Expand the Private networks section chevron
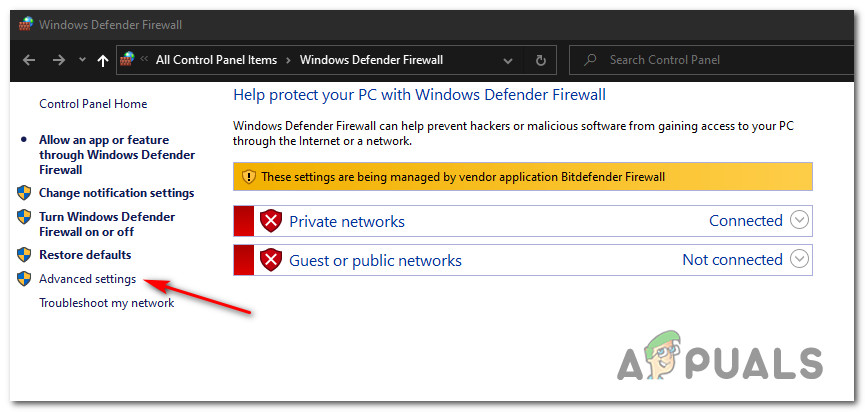This screenshot has width=865, height=412. (x=799, y=221)
